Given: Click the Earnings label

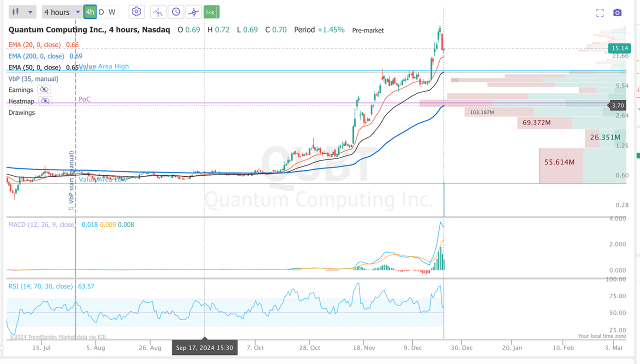Looking at the screenshot, I should tap(20, 90).
